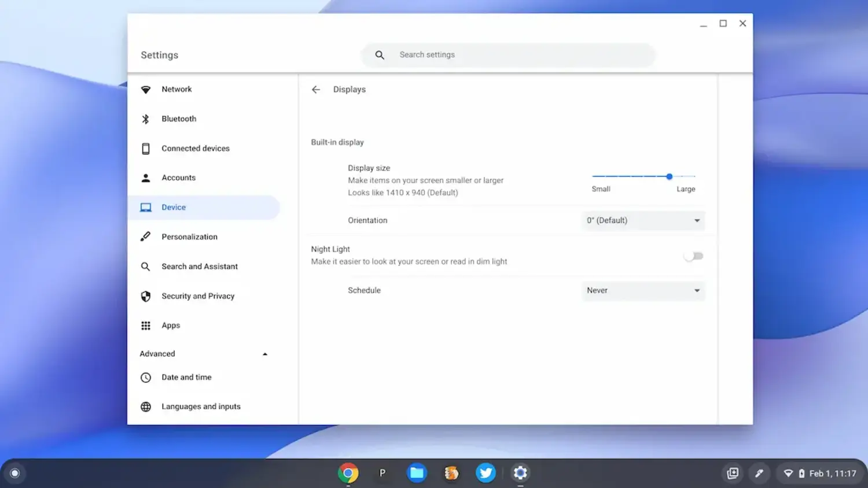Click the Display size slider handle

tap(669, 176)
